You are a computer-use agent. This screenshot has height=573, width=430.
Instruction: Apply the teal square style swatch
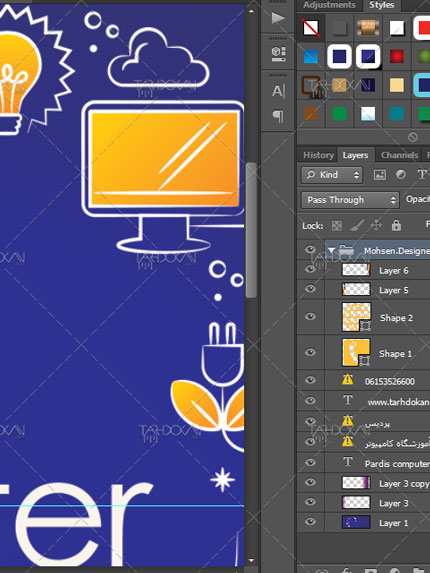click(x=396, y=114)
